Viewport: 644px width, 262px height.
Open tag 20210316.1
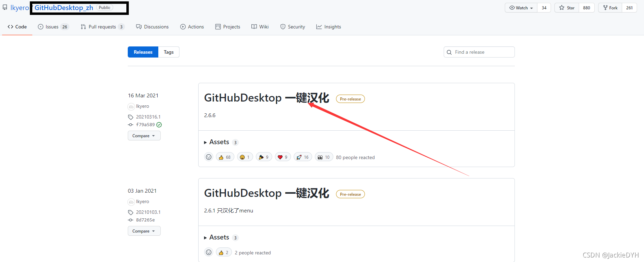148,117
